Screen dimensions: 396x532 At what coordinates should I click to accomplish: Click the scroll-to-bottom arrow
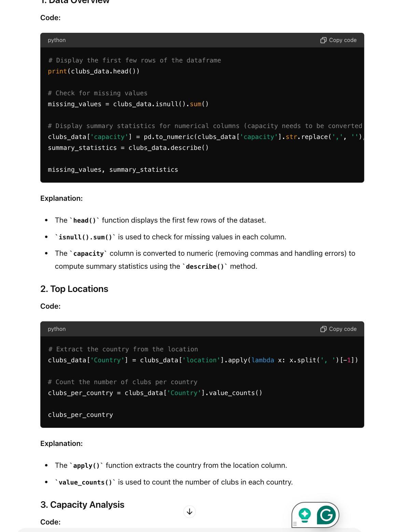point(189,512)
